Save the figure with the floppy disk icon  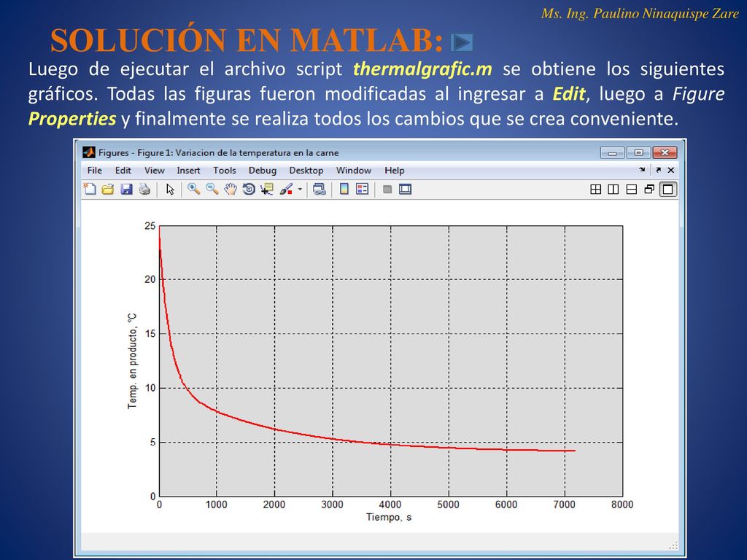coord(126,190)
